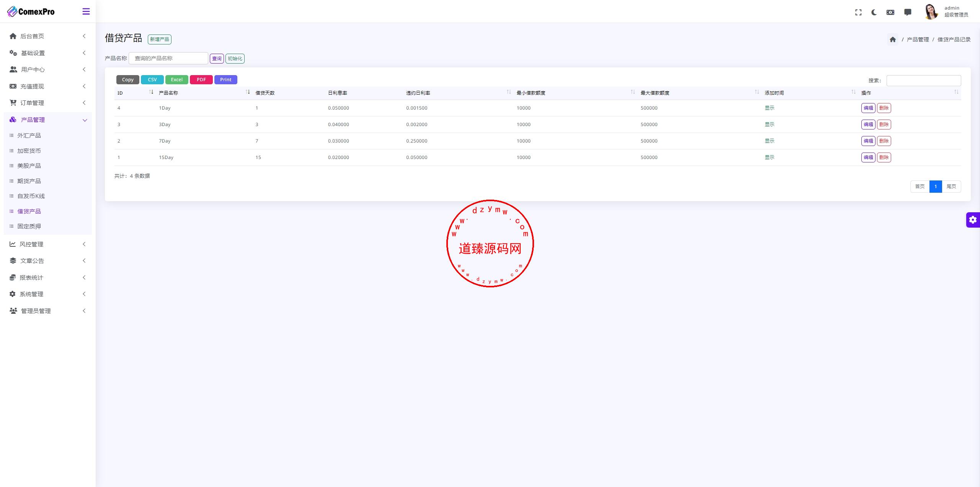
Task: Open 固定质押 submenu item
Action: [29, 226]
